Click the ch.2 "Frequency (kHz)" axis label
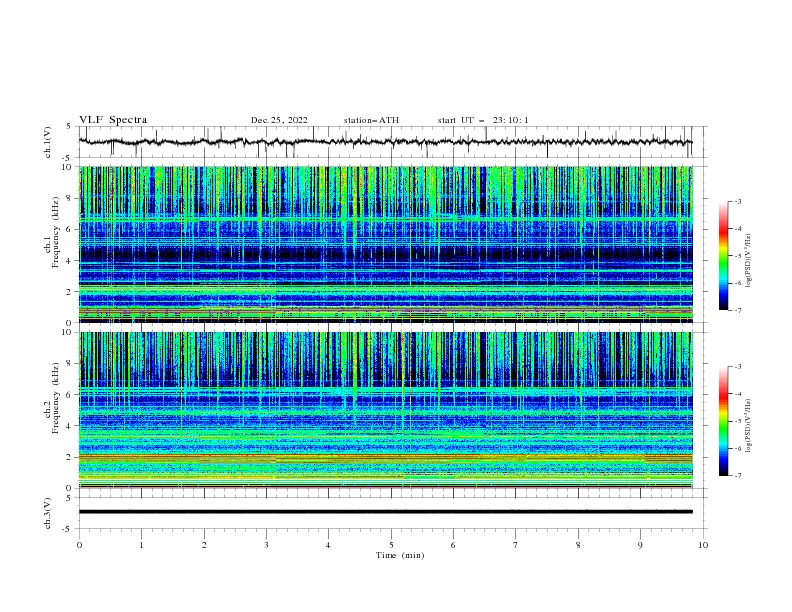This screenshot has width=792, height=612. [x=56, y=398]
